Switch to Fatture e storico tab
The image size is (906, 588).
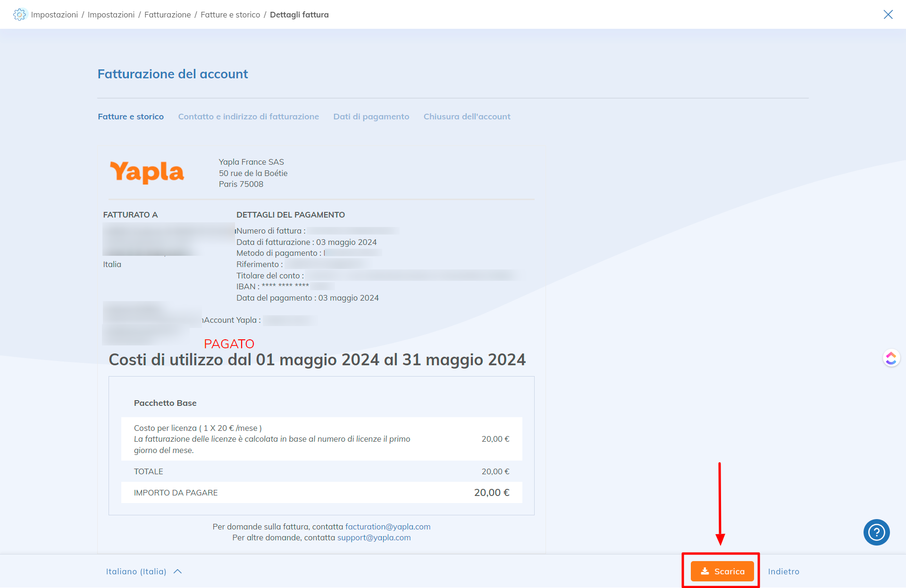pos(131,117)
